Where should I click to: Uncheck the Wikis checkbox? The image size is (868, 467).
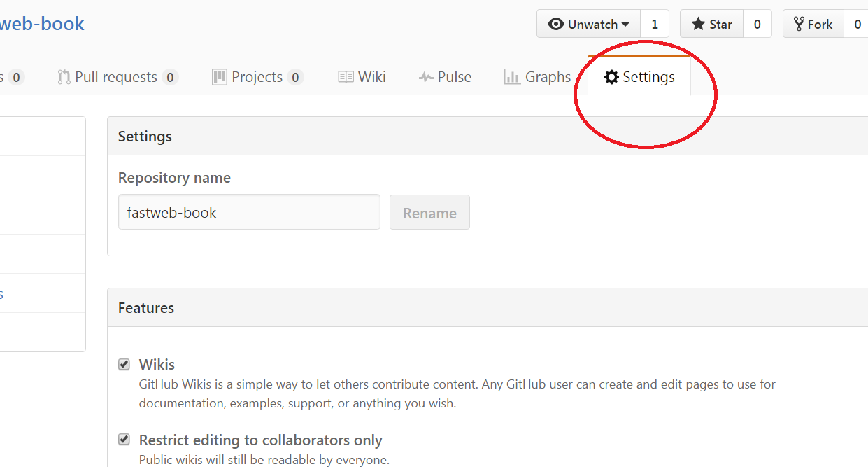[x=124, y=364]
